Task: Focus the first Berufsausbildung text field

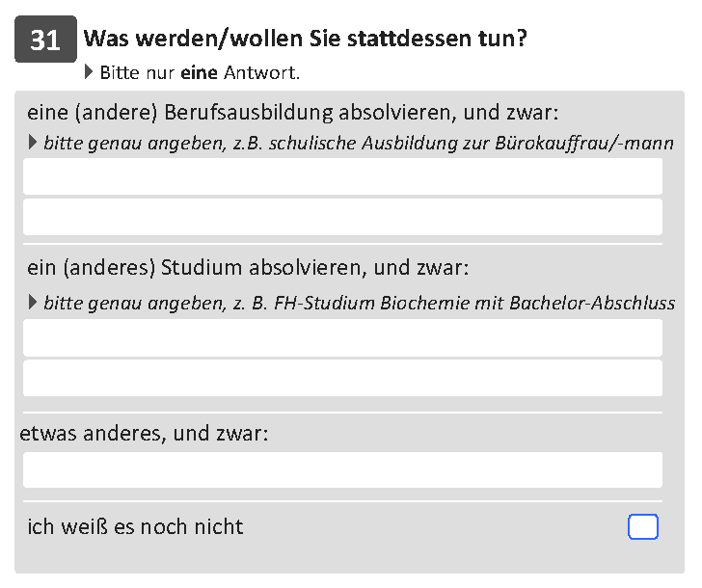Action: [x=342, y=176]
